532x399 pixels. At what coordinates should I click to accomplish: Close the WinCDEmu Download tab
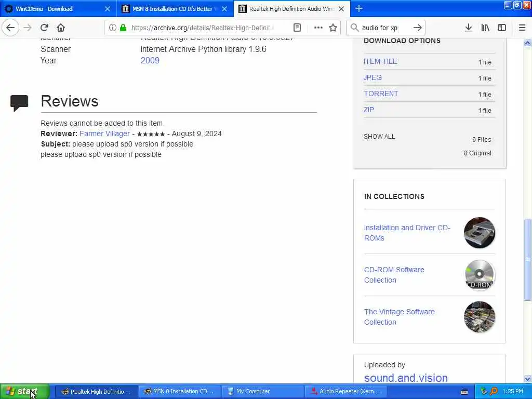(x=108, y=9)
